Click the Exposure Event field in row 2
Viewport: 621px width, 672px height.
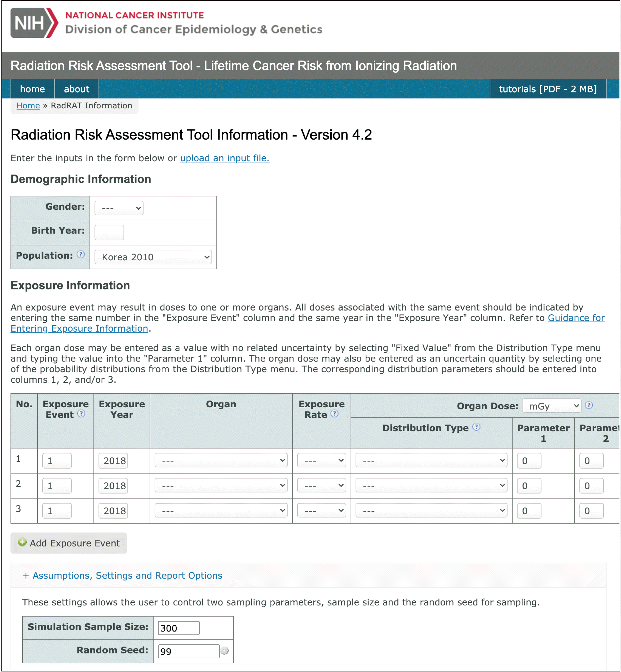click(57, 486)
